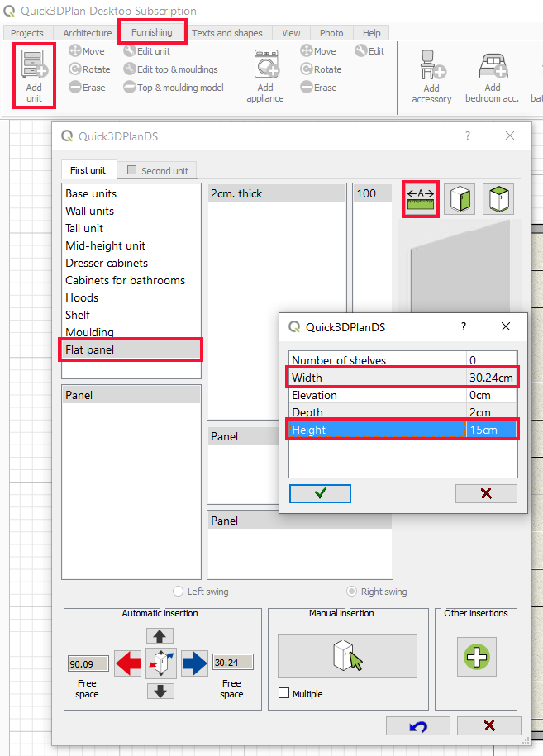The image size is (543, 756).
Task: Open the Texts and shapes tab
Action: pos(227,33)
